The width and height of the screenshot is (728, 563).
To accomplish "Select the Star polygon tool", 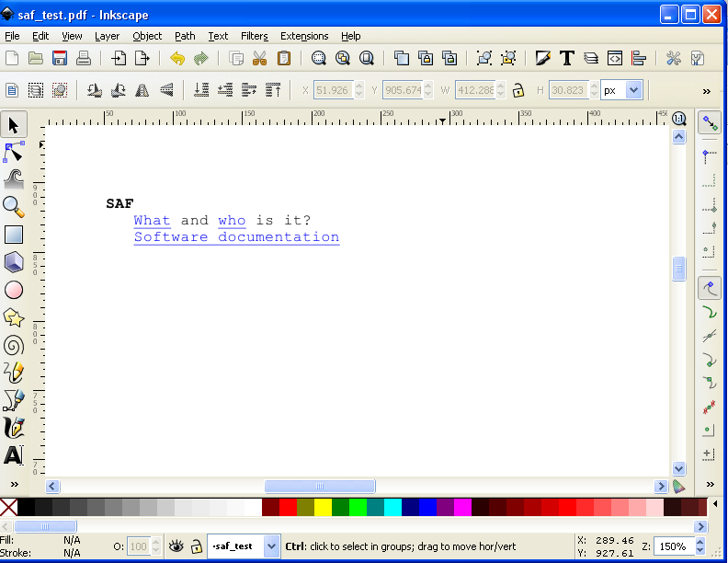I will coord(14,318).
